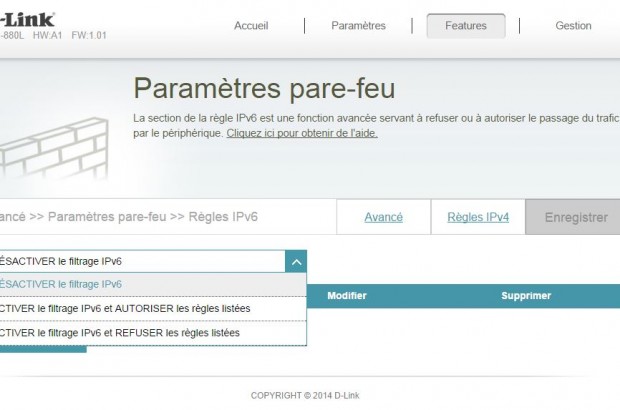Select highlighted DÉSACTIVER le filtrage IPv6 list option
Screen dimensions: 620x410
[150, 284]
